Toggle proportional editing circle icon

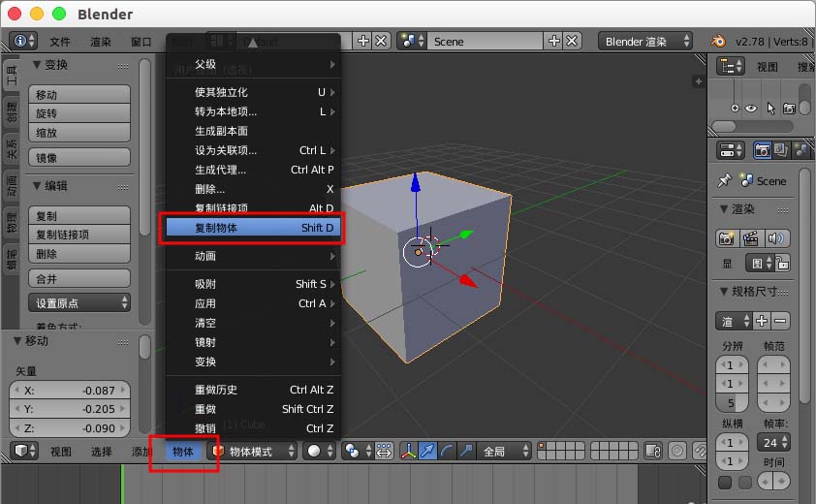[x=677, y=451]
